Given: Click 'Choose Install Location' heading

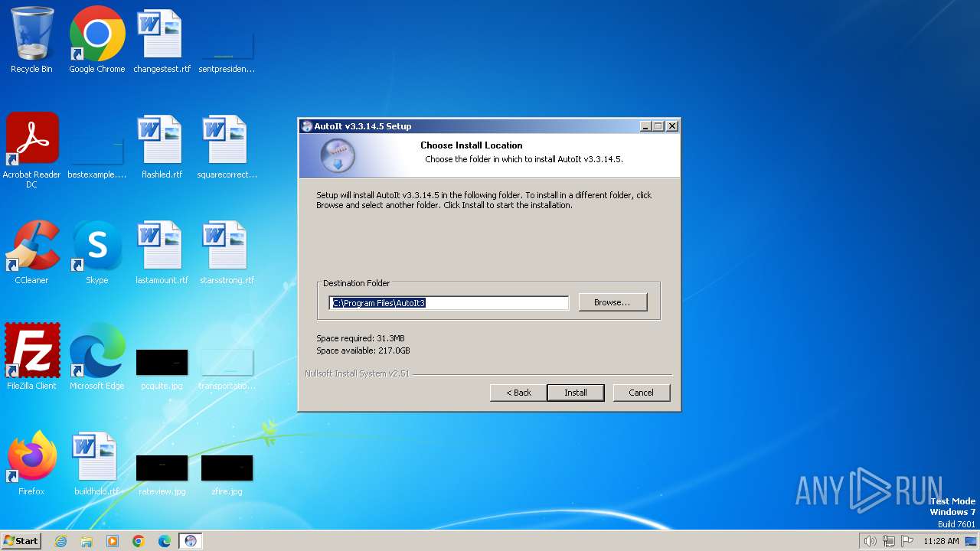Looking at the screenshot, I should [x=472, y=145].
